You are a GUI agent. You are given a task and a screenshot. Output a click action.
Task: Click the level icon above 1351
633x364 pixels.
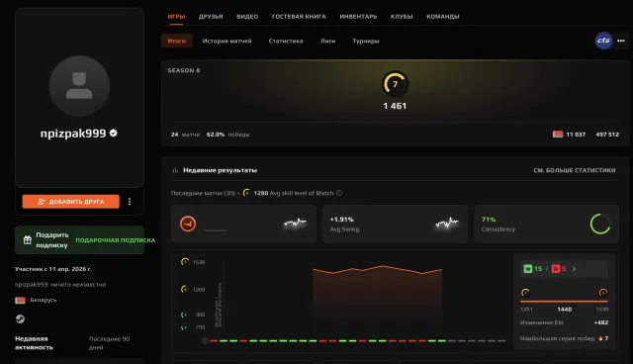tap(525, 292)
